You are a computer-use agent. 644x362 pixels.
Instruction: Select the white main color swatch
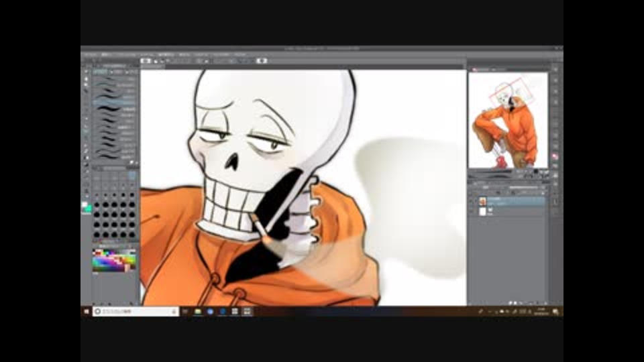point(85,205)
